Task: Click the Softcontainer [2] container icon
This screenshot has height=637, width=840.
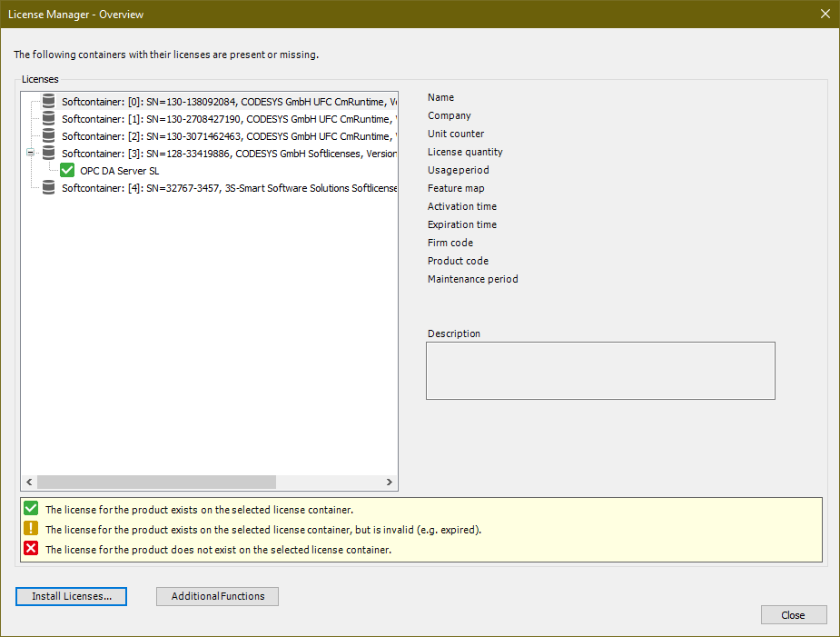Action: [x=47, y=136]
